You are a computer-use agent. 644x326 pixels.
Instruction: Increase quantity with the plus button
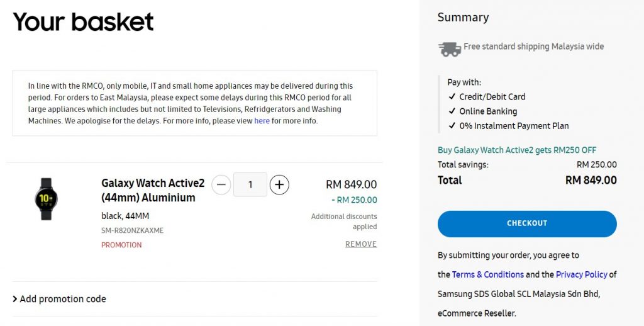(x=279, y=184)
